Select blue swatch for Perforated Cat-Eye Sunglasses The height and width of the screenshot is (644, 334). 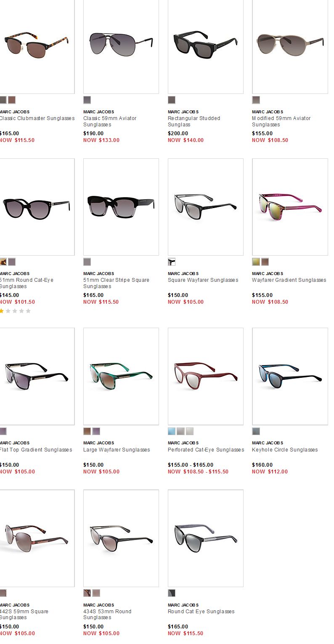172,431
